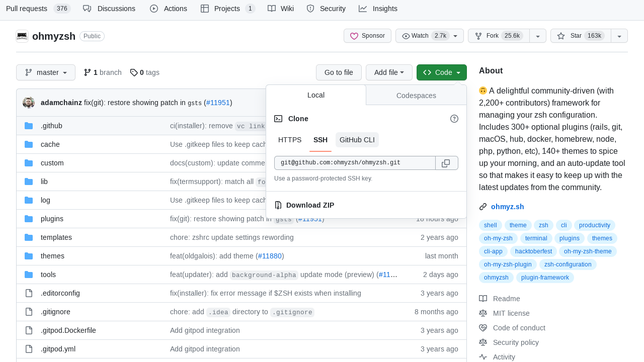Switch to the Codespaces tab
The height and width of the screenshot is (362, 644).
(416, 96)
